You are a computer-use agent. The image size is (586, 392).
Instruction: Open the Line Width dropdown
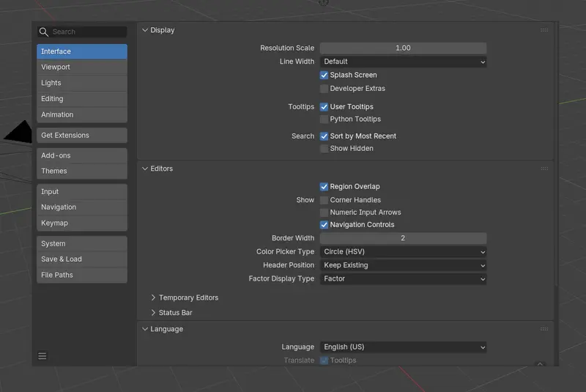click(x=404, y=62)
